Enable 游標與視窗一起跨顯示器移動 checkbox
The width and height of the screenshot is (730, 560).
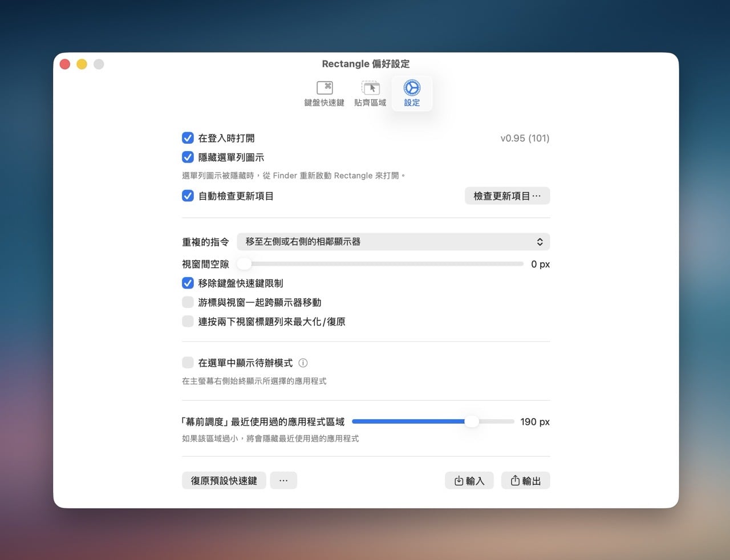pos(188,302)
